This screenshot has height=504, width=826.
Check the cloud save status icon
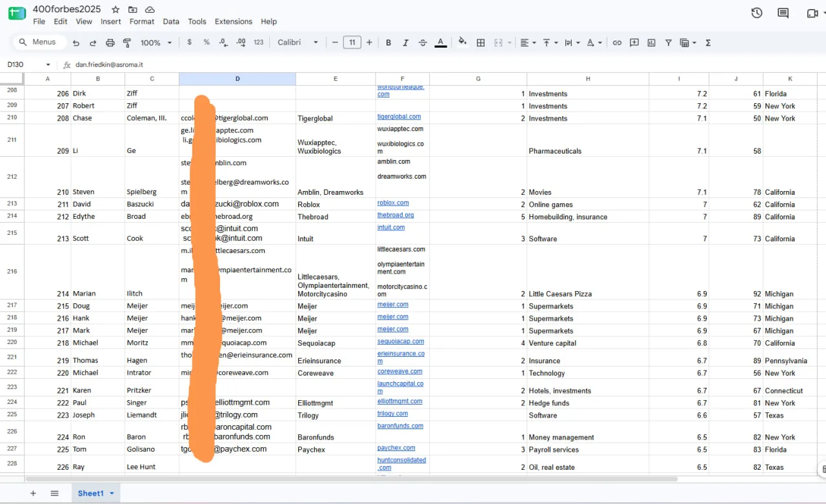[150, 10]
